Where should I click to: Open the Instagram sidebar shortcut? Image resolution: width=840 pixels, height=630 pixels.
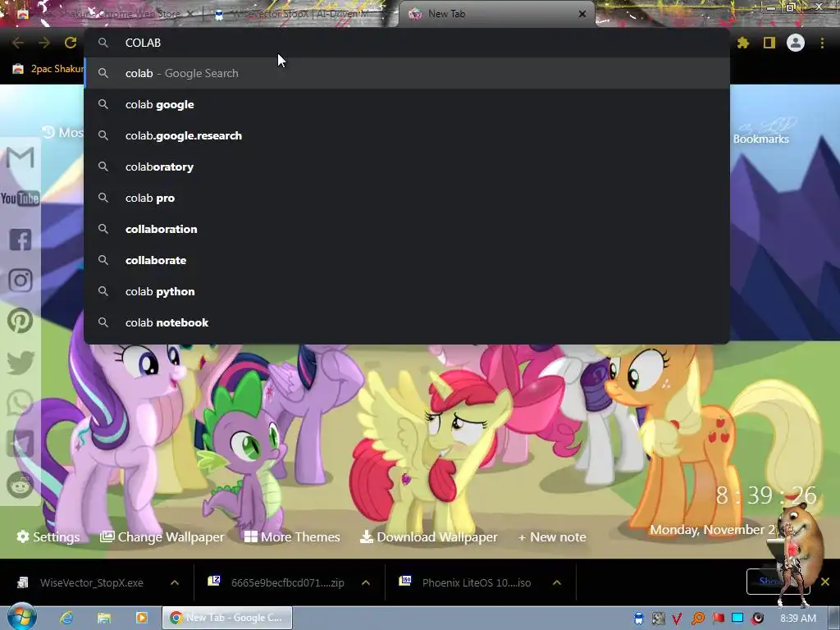point(21,281)
